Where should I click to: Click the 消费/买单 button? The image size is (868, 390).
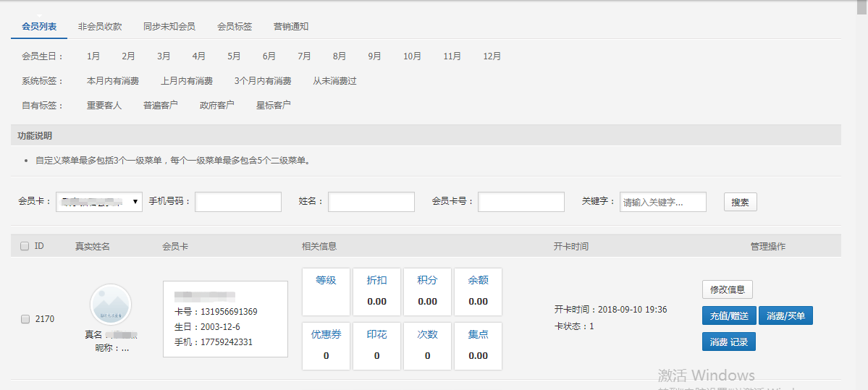785,315
